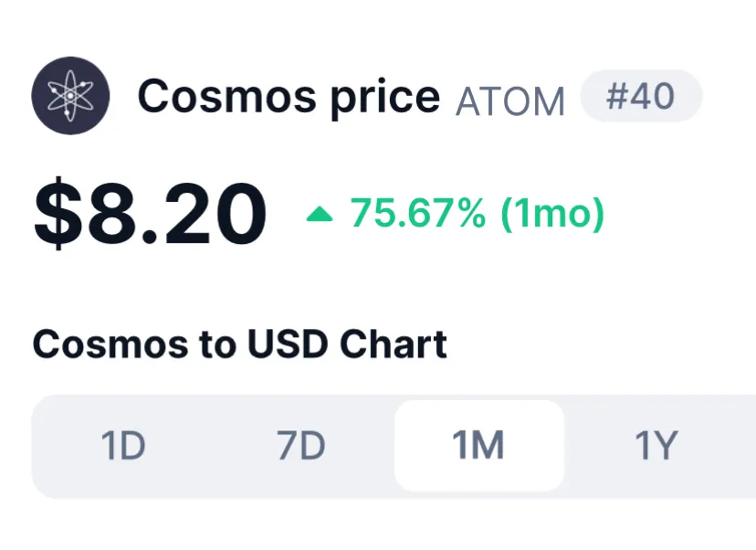This screenshot has height=550, width=756.
Task: Click the green upward triangle indicator
Action: point(320,214)
